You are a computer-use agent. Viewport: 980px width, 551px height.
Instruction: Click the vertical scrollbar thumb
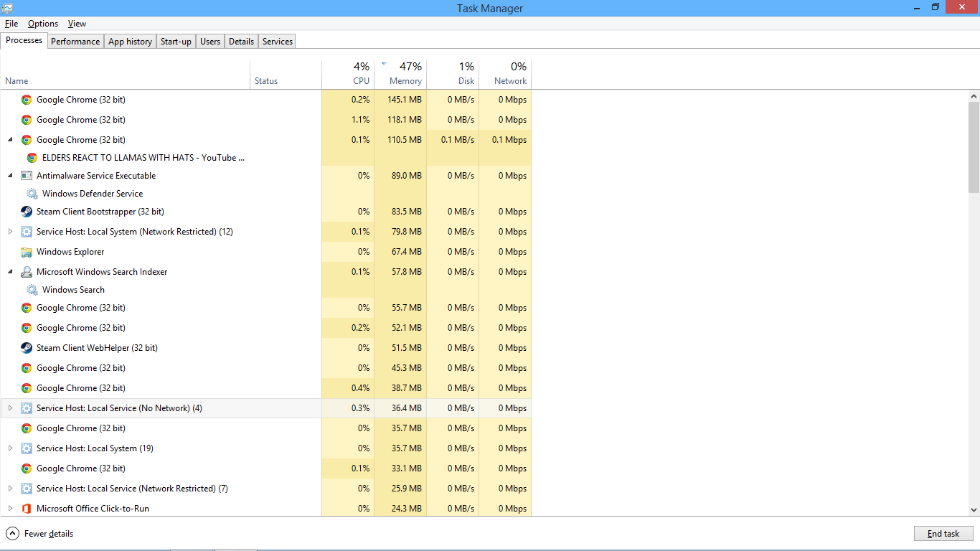974,148
